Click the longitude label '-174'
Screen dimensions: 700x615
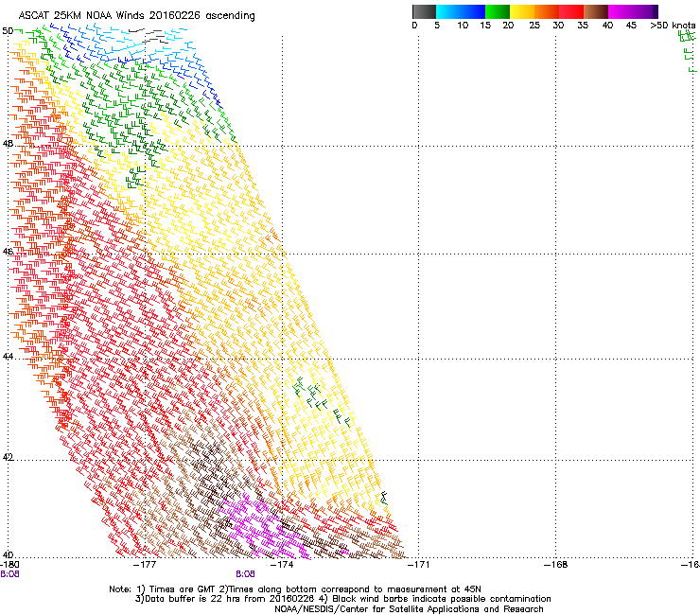tap(282, 565)
